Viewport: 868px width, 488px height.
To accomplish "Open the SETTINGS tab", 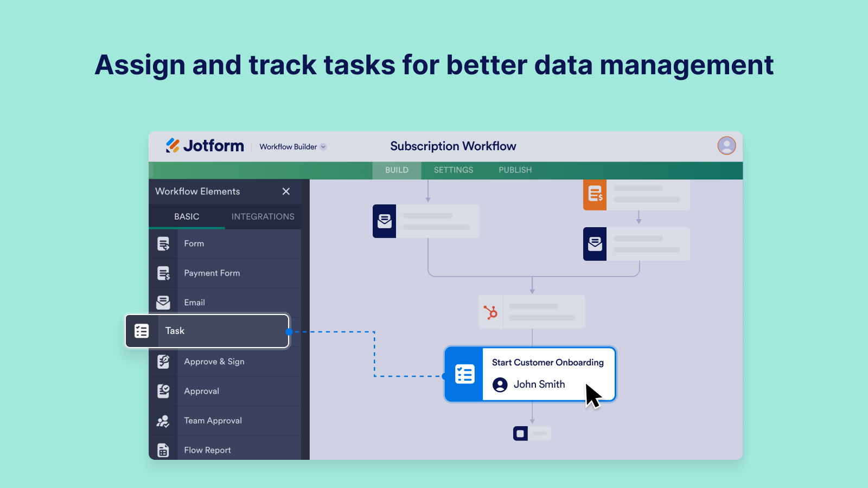I will (x=453, y=170).
